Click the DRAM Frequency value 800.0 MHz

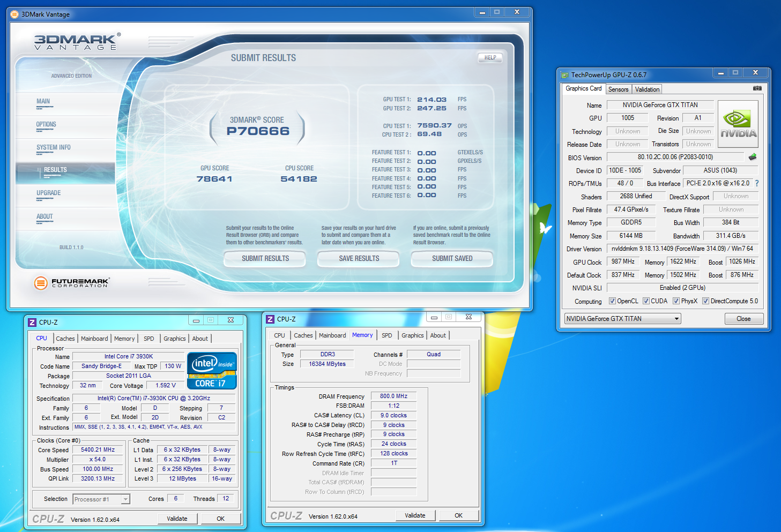click(x=394, y=396)
